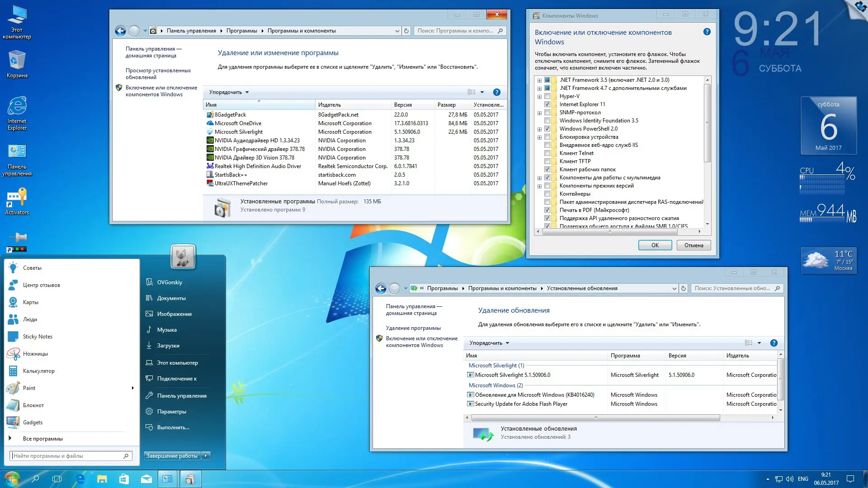868x488 pixels.
Task: Click the Mail icon on the taskbar
Action: point(146,479)
